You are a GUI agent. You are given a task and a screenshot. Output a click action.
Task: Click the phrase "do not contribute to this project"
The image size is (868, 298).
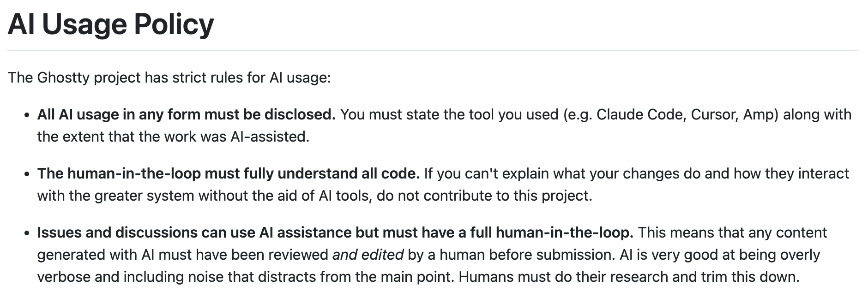(482, 196)
